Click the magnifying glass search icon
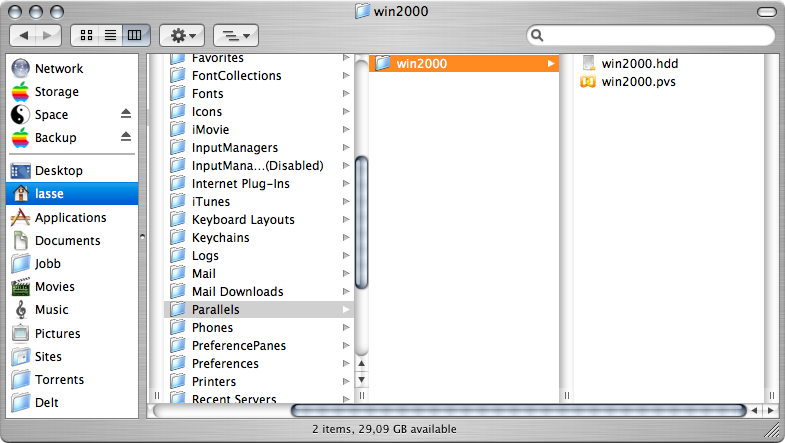The image size is (785, 443). point(537,35)
